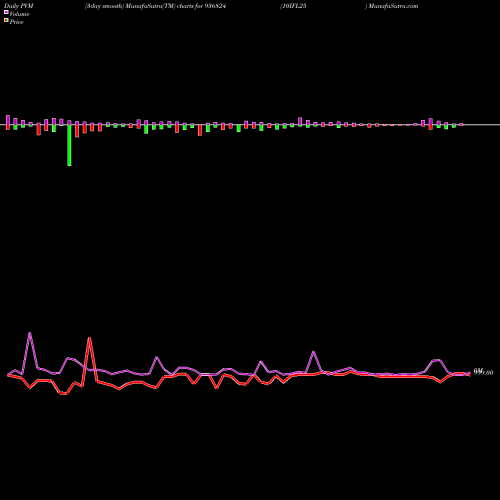This screenshot has width=500, height=500.
Task: Click the 'Volume' legend label
Action: coord(19,14)
